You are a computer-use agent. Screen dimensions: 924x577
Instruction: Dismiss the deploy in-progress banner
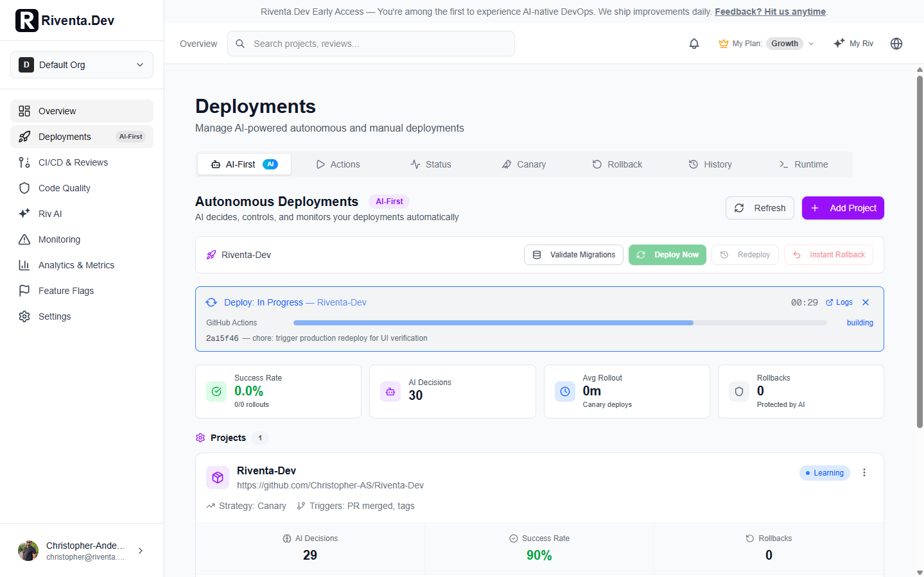[866, 302]
